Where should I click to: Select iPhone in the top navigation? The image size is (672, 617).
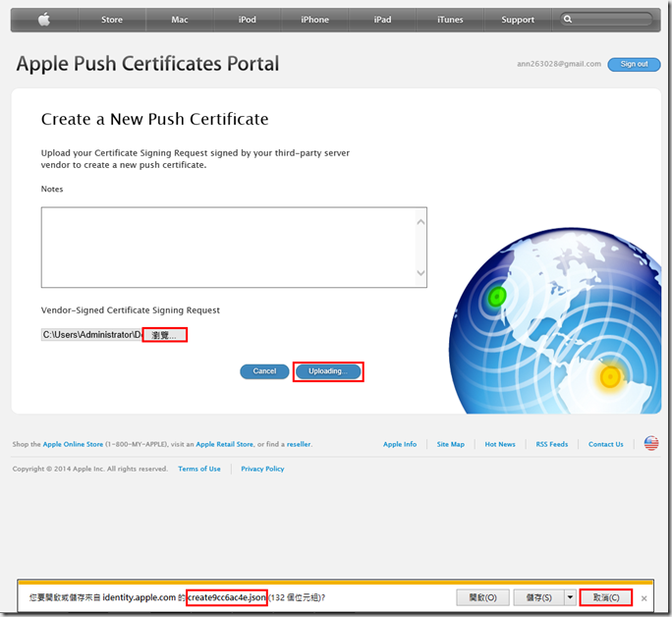(314, 20)
